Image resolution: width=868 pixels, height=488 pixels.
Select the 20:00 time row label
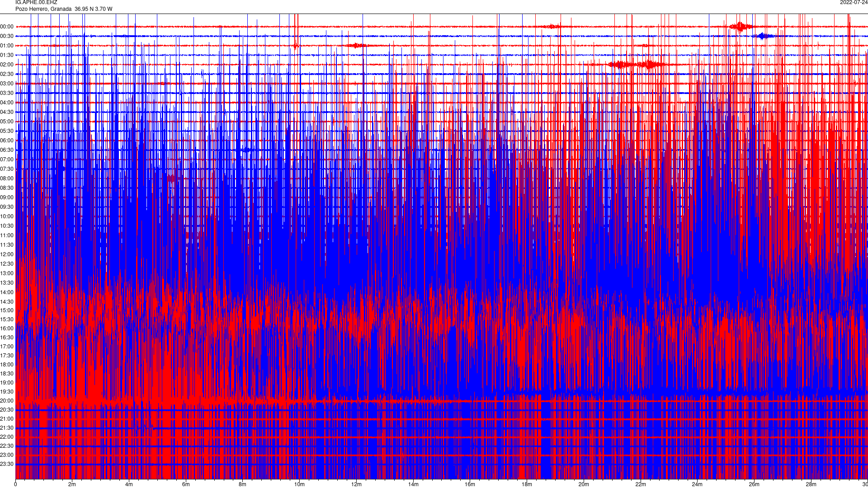coord(7,401)
